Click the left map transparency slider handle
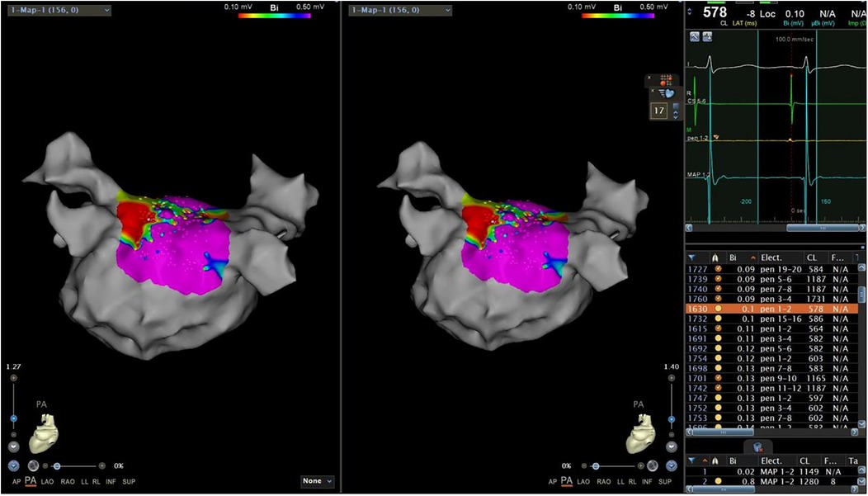The height and width of the screenshot is (496, 868). pos(56,466)
